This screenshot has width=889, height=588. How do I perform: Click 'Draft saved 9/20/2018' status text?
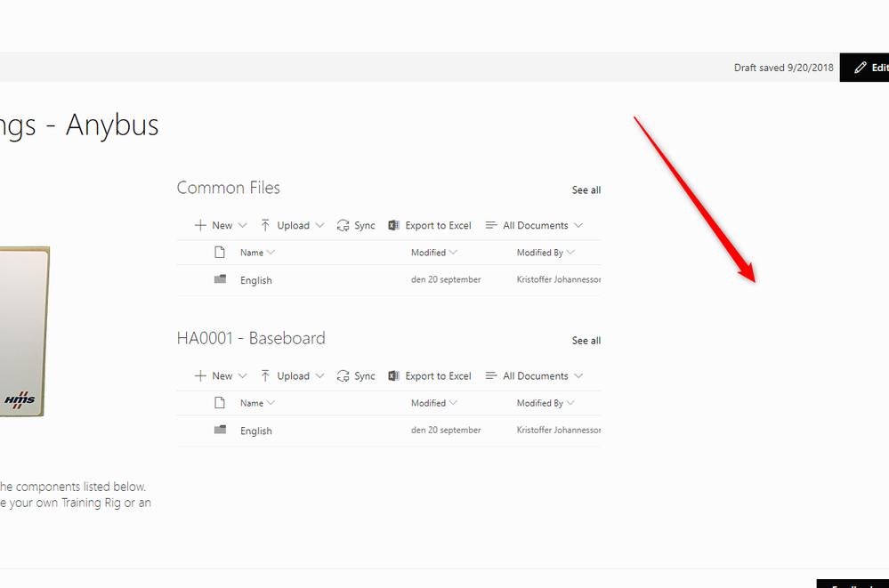[x=783, y=68]
